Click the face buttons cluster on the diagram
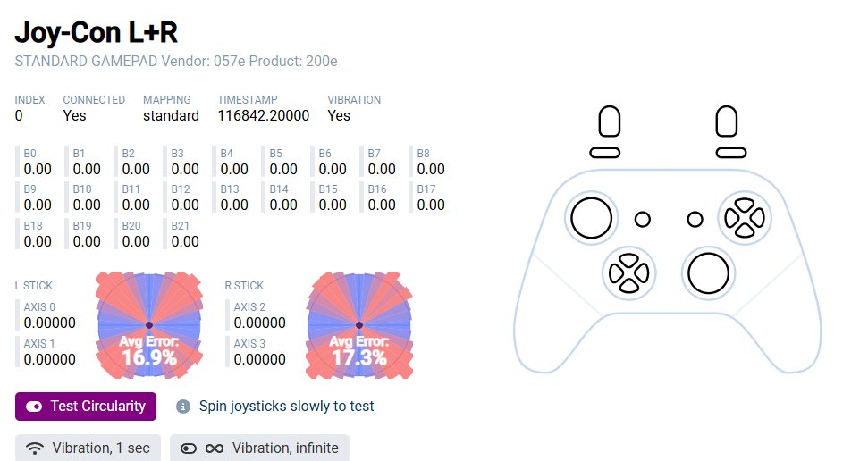 (x=744, y=217)
